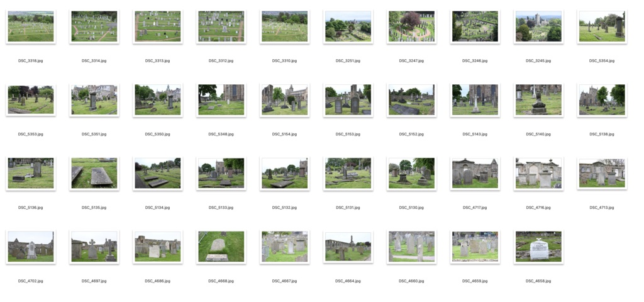Select the DSC_4702.jpg photo thumbnail

tap(31, 247)
